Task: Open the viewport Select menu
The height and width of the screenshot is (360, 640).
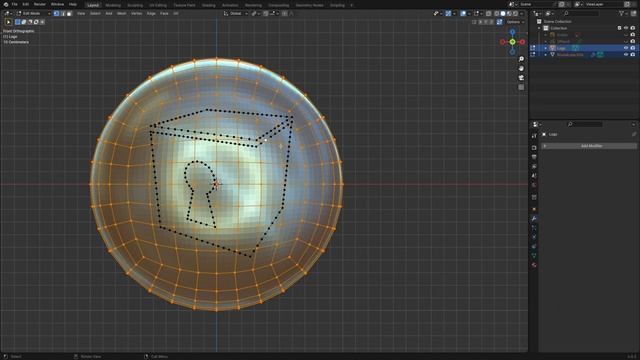Action: (95, 13)
